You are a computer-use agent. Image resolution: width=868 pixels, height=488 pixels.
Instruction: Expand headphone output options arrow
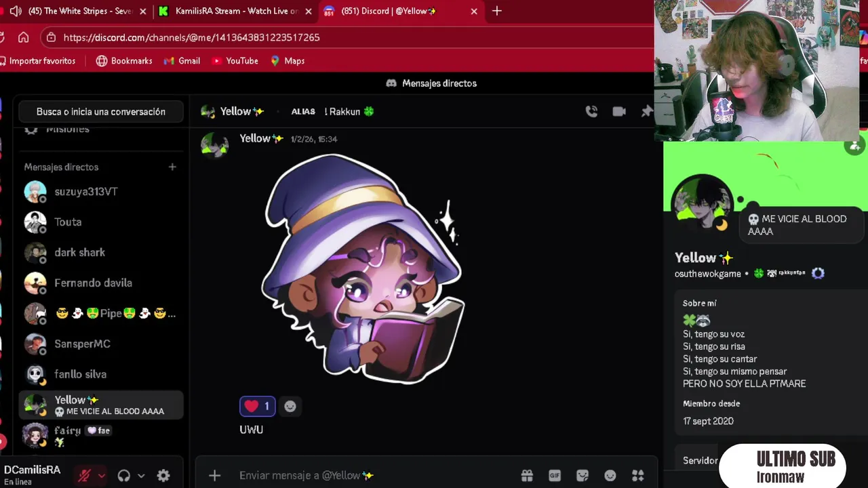coord(141,475)
